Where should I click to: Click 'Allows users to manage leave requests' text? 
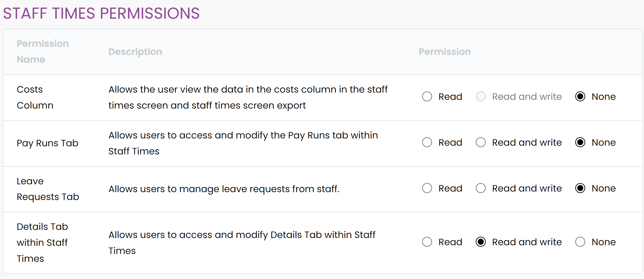pos(224,189)
